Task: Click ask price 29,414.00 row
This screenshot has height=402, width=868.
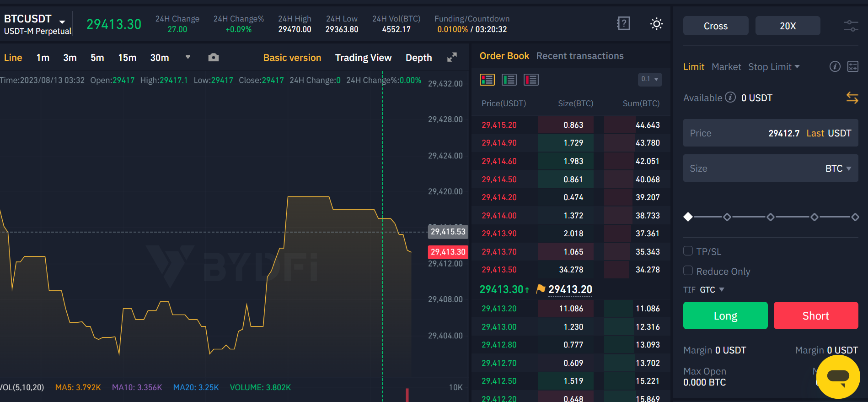Action: tap(571, 216)
